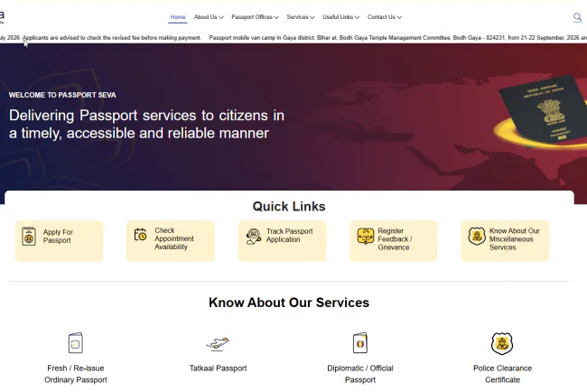Viewport: 587px width, 392px height.
Task: Open Register Feedback / Grievance link
Action: (394, 241)
